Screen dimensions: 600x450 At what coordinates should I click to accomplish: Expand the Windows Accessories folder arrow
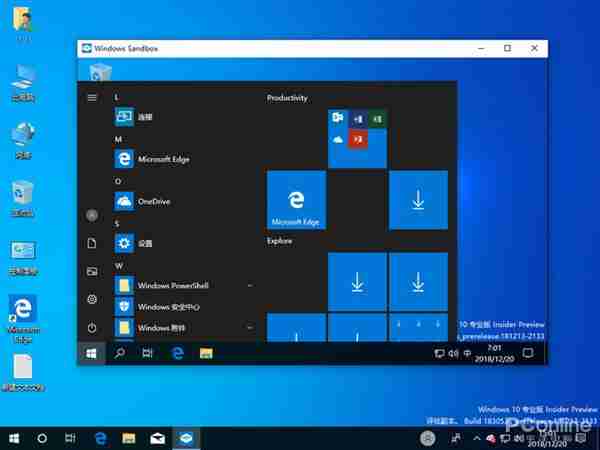[x=250, y=328]
